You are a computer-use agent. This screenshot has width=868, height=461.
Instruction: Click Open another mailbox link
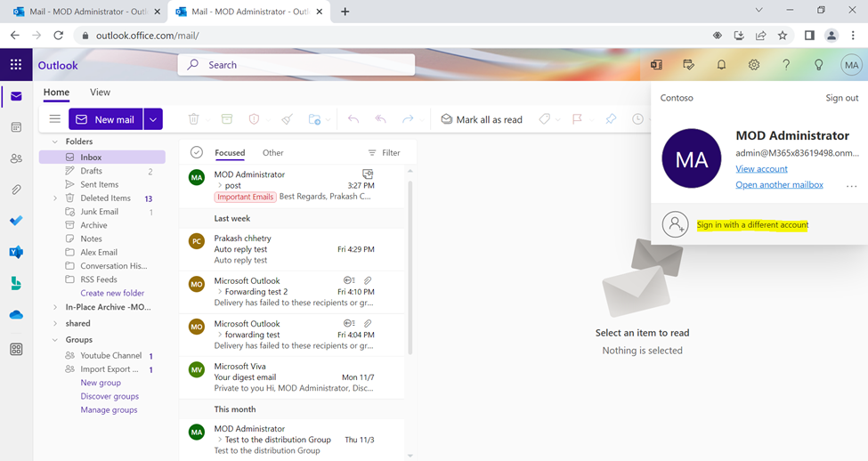pos(779,185)
